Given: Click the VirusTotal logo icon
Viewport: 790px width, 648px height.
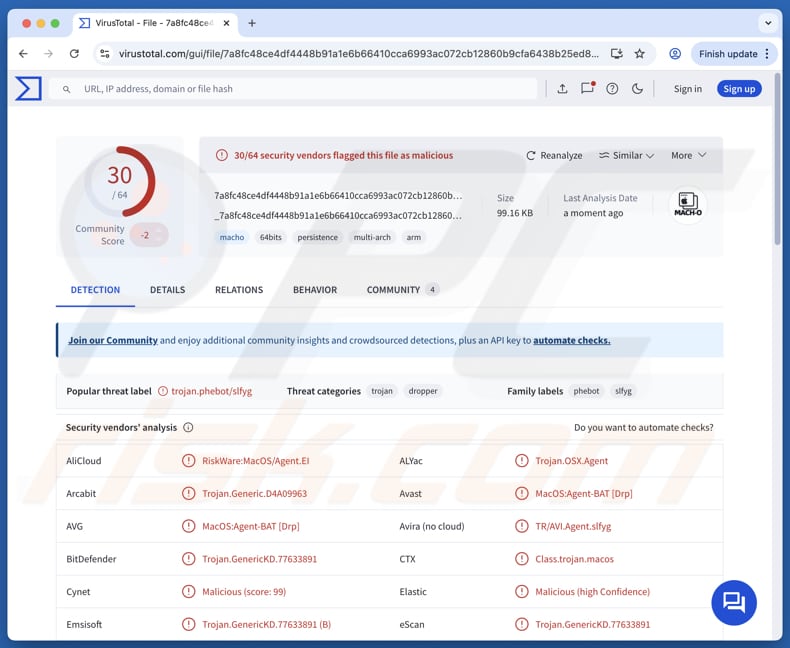Looking at the screenshot, I should coord(28,89).
